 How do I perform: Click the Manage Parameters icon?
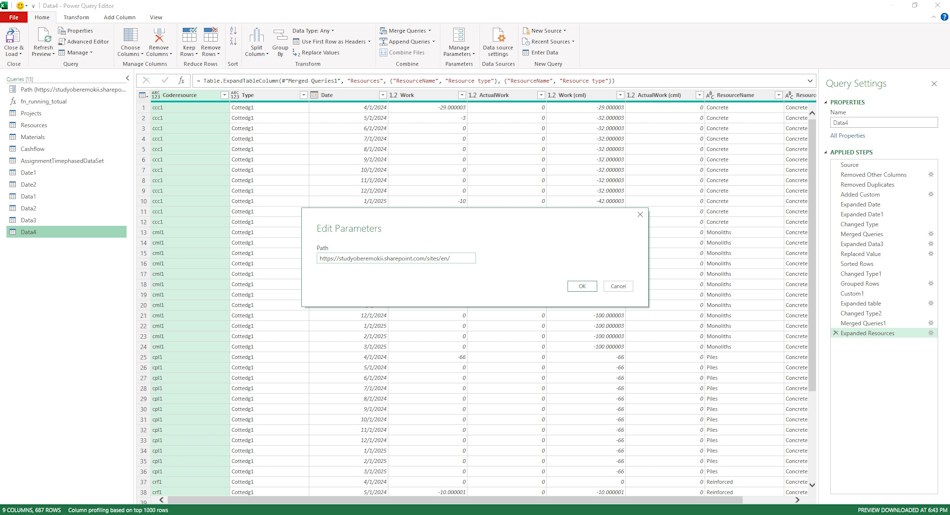(459, 35)
